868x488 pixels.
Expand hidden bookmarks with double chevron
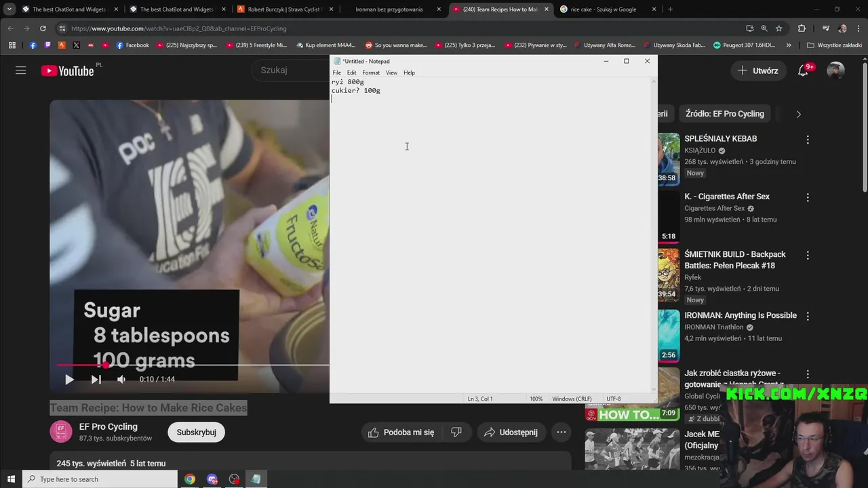pos(789,45)
